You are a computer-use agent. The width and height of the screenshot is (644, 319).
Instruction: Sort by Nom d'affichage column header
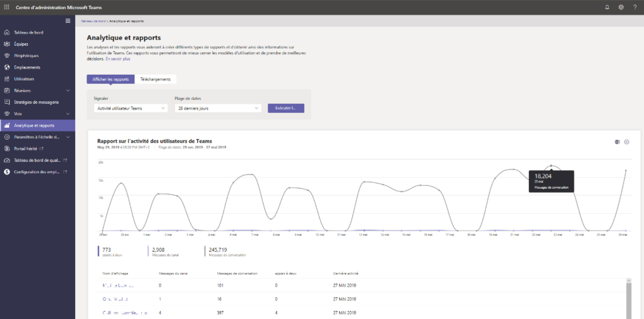115,274
